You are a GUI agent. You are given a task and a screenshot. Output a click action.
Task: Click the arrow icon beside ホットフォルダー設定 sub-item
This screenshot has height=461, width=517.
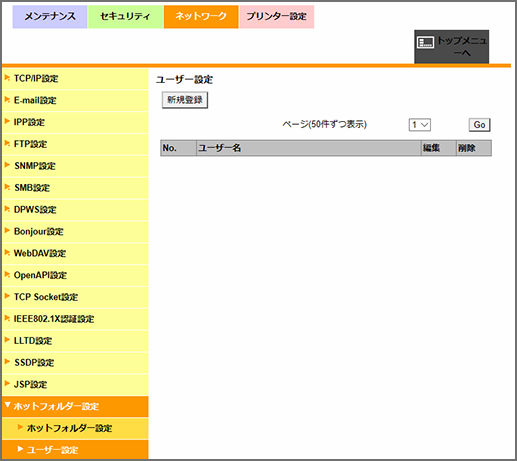[x=20, y=427]
